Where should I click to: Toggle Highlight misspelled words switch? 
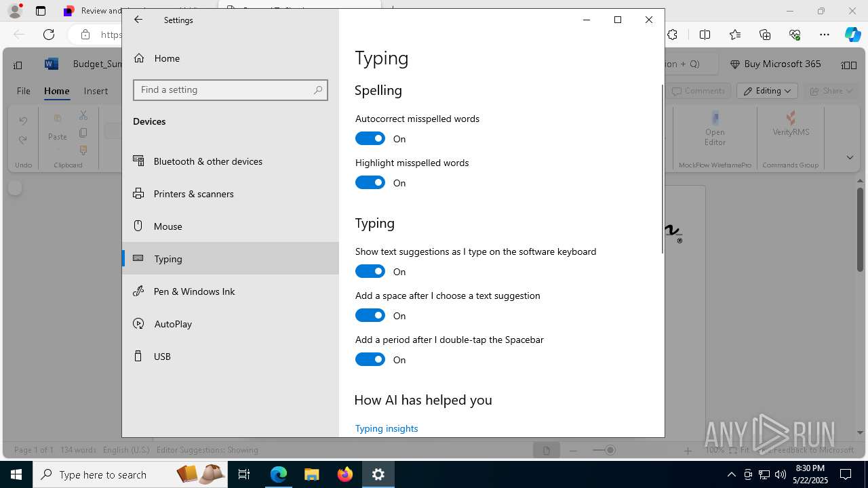370,182
